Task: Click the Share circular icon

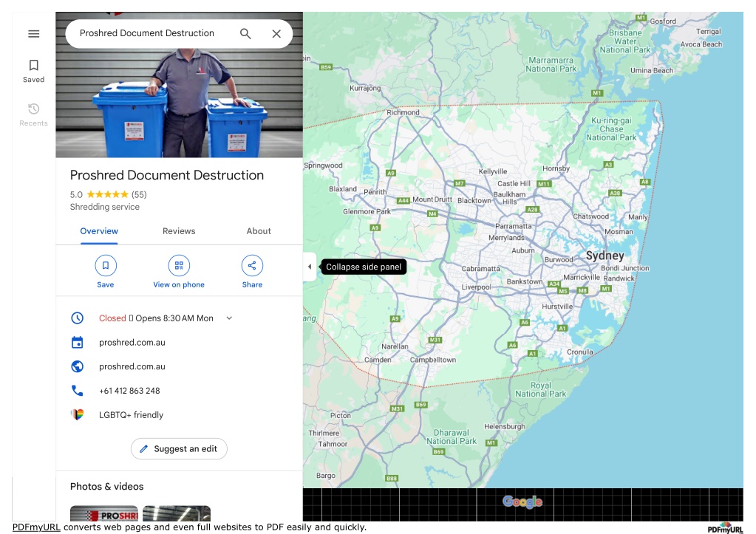Action: [x=252, y=266]
